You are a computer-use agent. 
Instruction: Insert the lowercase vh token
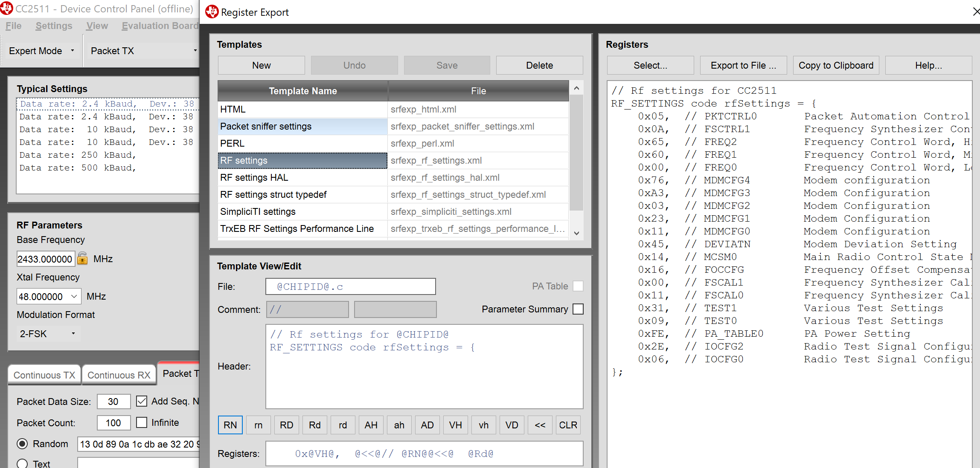(x=484, y=425)
